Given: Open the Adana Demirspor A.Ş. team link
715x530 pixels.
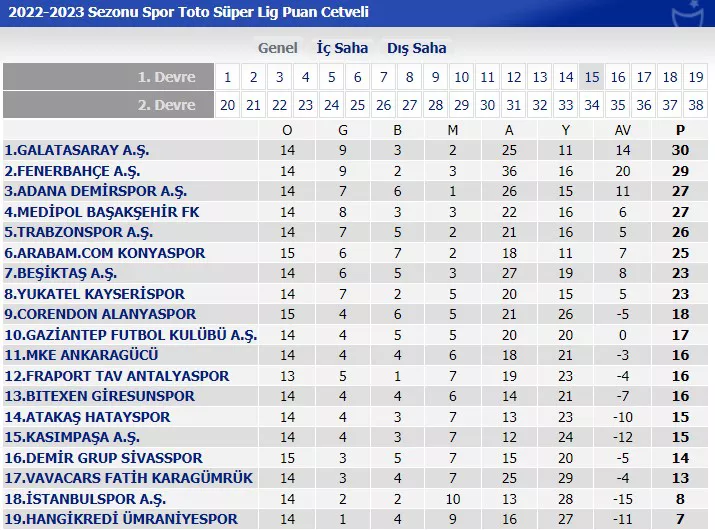Looking at the screenshot, I should pyautogui.click(x=96, y=191).
